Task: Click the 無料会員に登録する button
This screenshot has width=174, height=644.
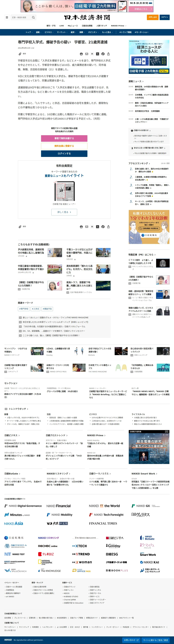Action: coord(64,146)
